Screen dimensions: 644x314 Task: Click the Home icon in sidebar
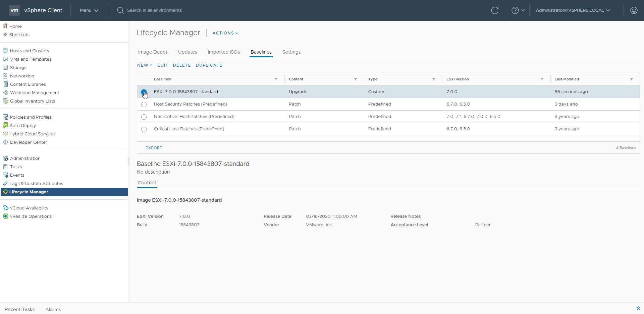tap(5, 26)
